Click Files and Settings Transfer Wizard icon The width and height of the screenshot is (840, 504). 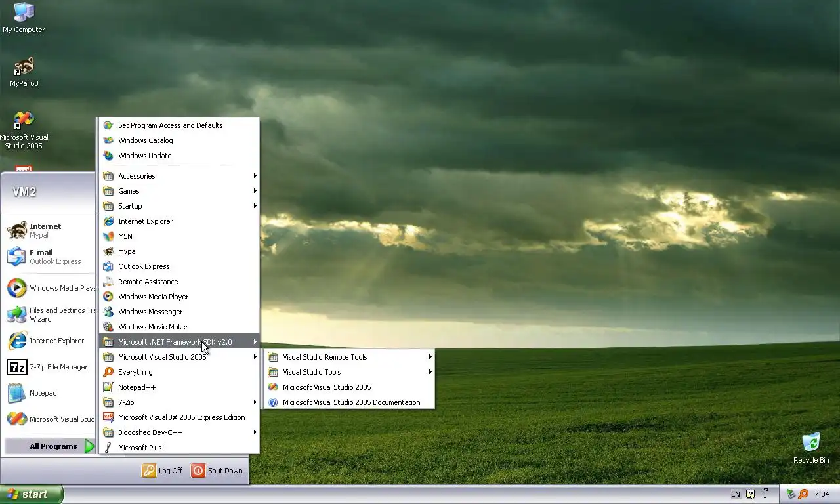click(16, 314)
